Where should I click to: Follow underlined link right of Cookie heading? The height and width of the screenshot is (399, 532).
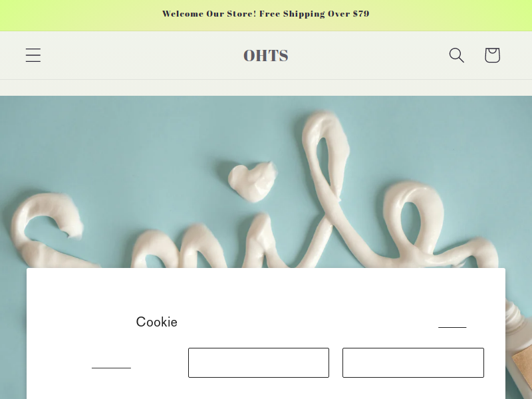(x=452, y=327)
